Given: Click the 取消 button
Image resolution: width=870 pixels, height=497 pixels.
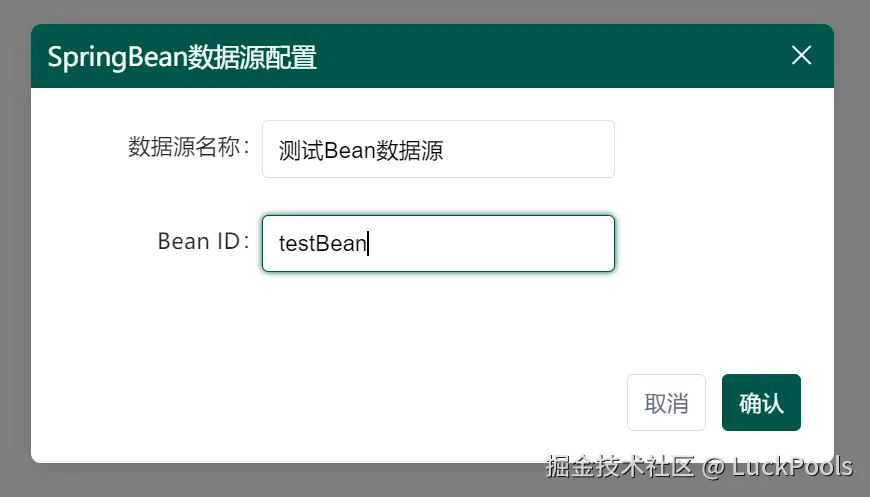Looking at the screenshot, I should click(x=666, y=403).
